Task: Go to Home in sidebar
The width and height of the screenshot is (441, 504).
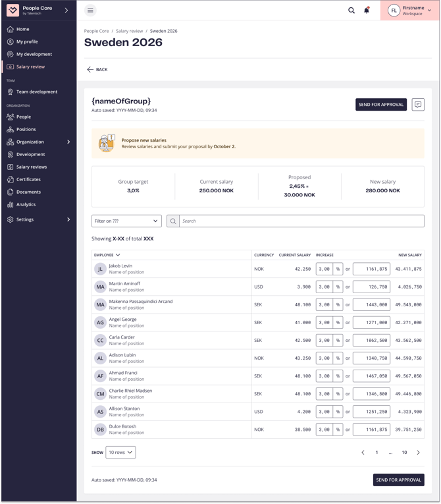Action: pyautogui.click(x=22, y=29)
